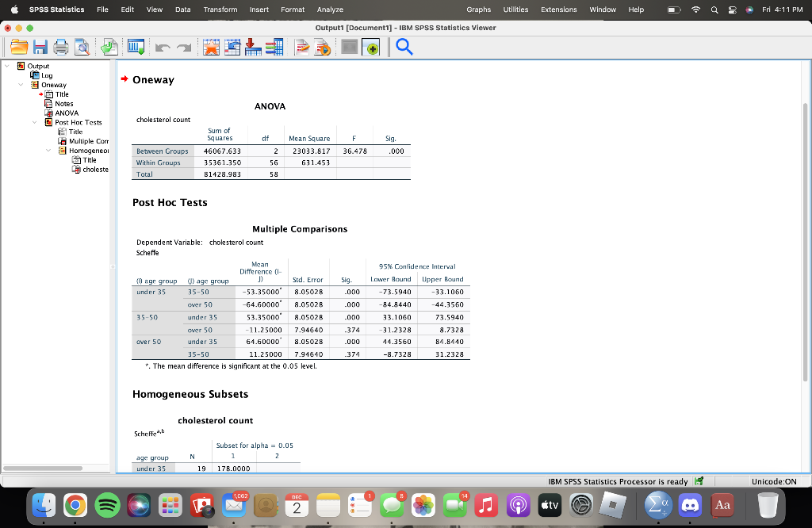This screenshot has height=528, width=812.
Task: Click the Unicode:ON status bar entry
Action: tap(774, 481)
